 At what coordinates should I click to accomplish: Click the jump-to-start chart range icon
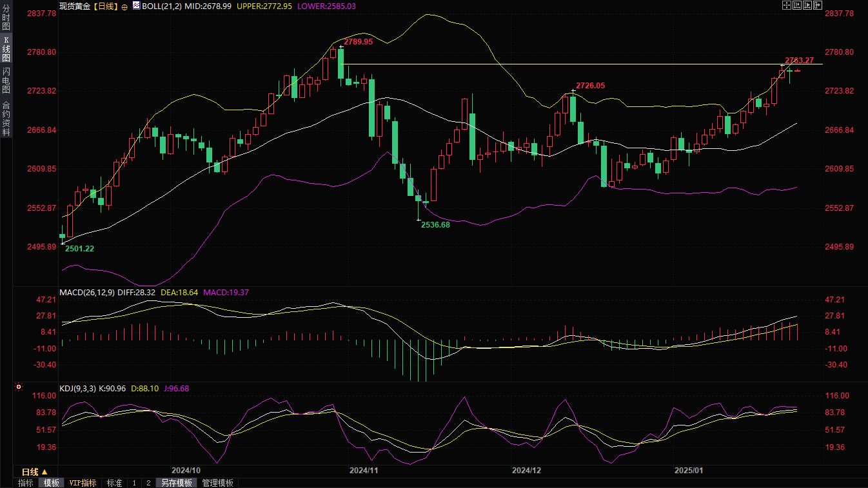tap(796, 5)
